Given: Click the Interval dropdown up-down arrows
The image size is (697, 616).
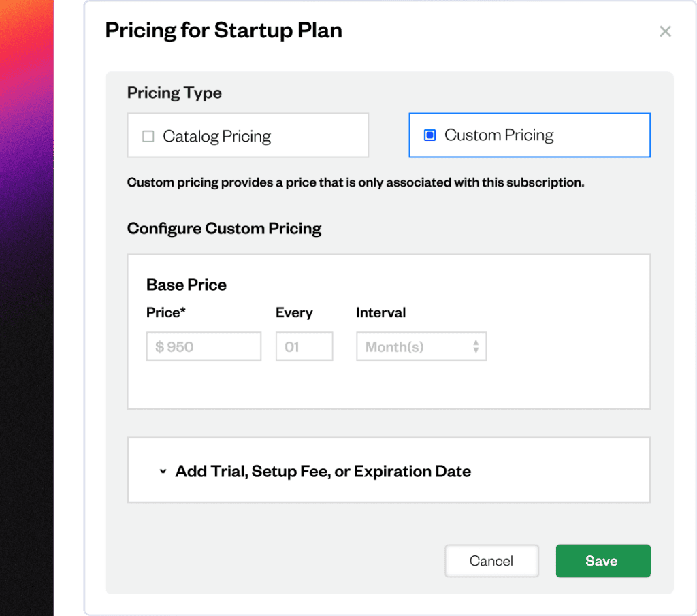Looking at the screenshot, I should coord(476,346).
